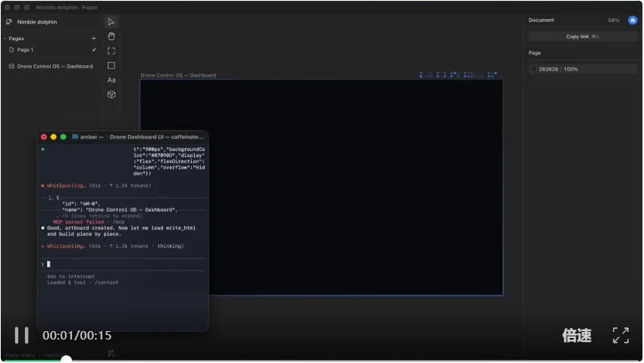The width and height of the screenshot is (644, 363).
Task: Open the 59% zoom level dropdown
Action: point(614,20)
